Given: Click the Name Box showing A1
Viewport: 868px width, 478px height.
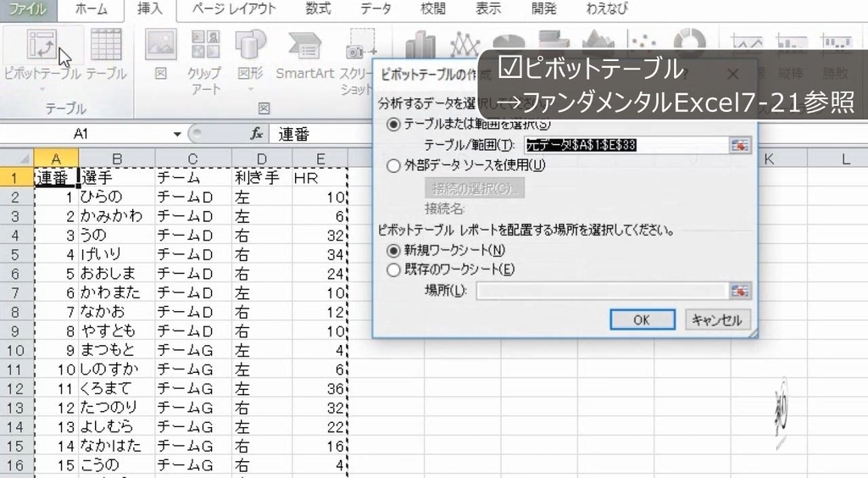Looking at the screenshot, I should (83, 134).
